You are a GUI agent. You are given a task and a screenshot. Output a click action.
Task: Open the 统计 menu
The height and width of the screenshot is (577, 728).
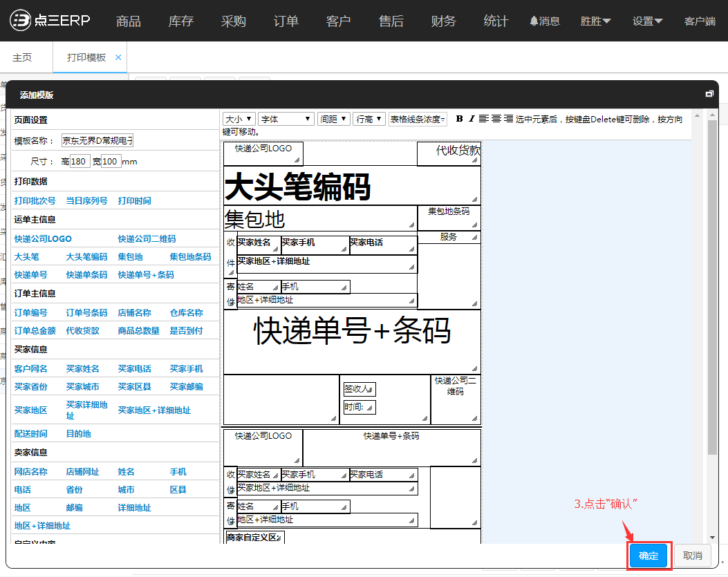pos(496,21)
